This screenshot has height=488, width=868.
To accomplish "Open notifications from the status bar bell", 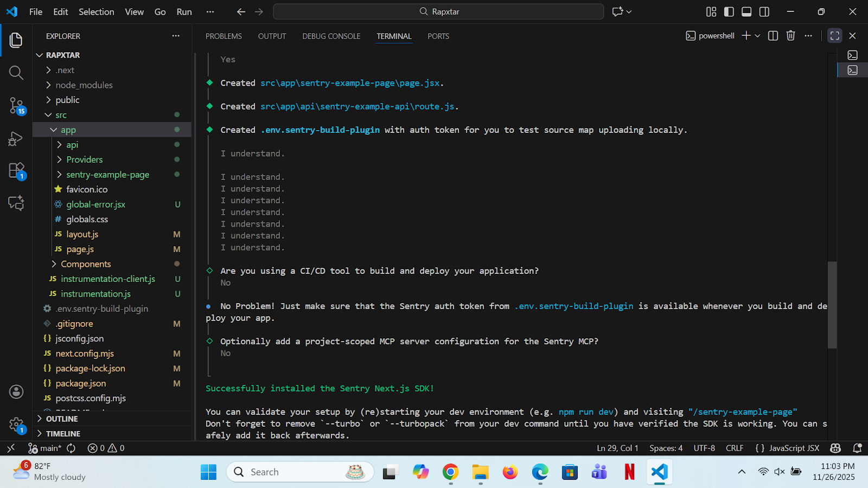I will point(857,448).
